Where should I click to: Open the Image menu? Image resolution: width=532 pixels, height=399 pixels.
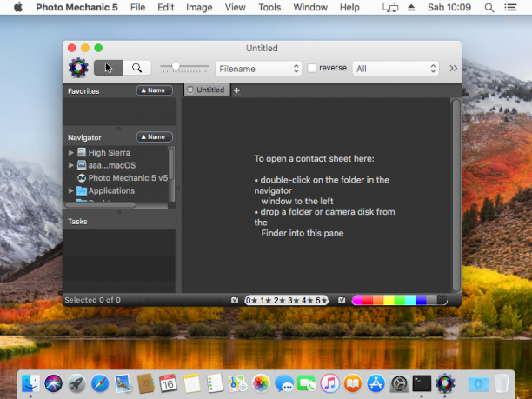199,7
